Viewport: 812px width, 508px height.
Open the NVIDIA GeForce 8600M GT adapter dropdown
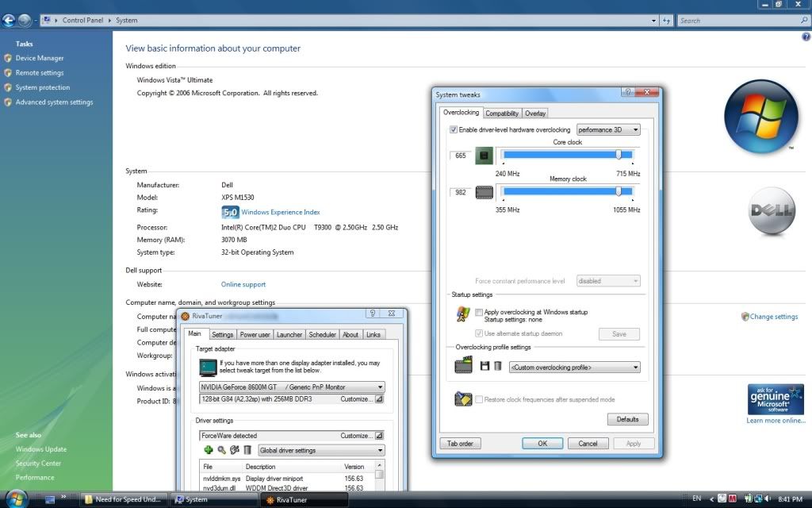[292, 387]
